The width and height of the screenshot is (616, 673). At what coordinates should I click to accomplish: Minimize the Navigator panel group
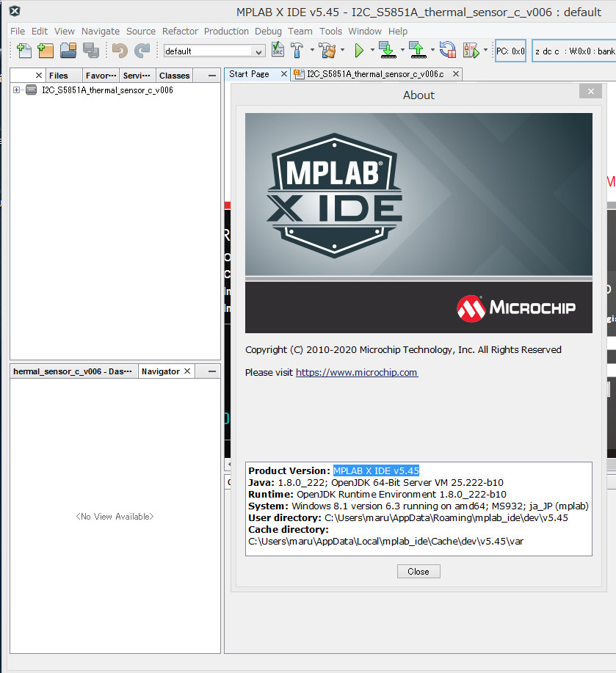[211, 371]
